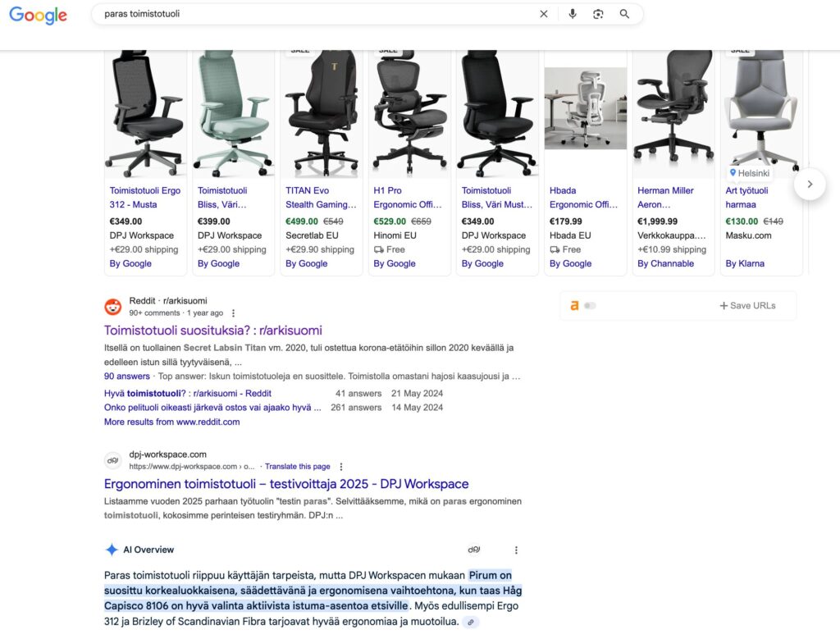Click 'More results from www.reddit.com'
840x639 pixels.
pos(171,422)
